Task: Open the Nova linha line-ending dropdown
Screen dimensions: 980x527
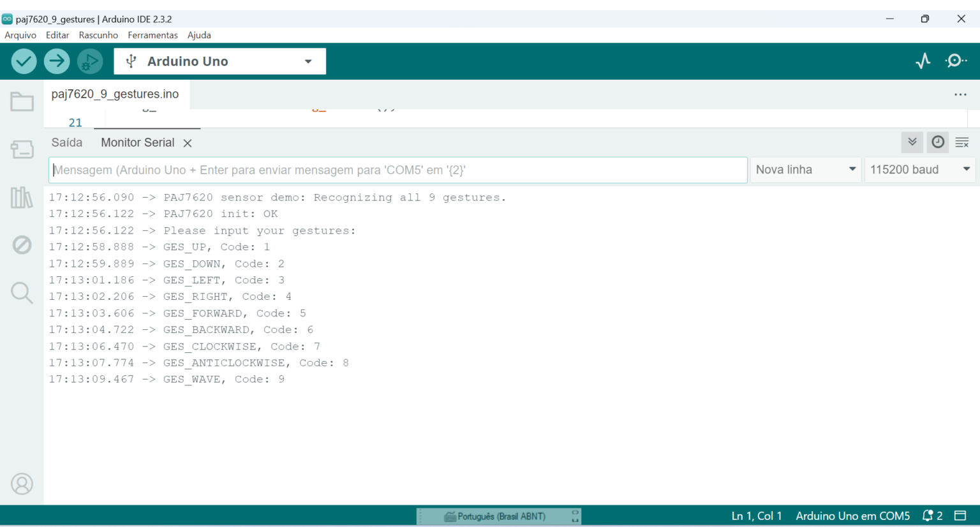Action: [805, 170]
